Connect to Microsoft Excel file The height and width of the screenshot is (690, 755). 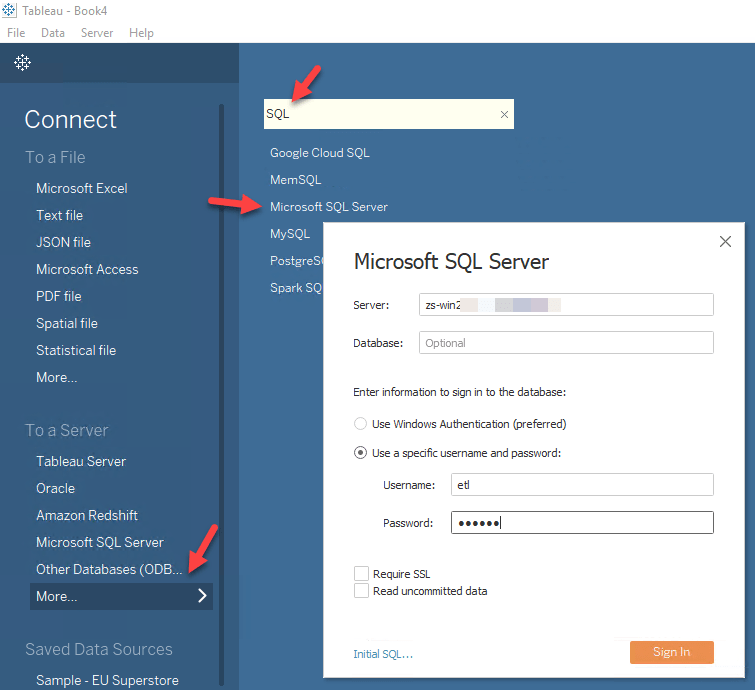pos(82,188)
